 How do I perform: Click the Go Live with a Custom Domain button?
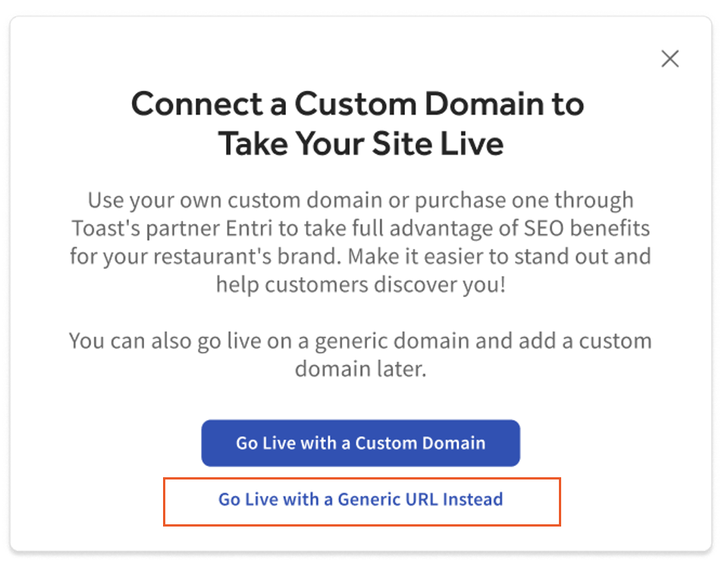tap(360, 443)
